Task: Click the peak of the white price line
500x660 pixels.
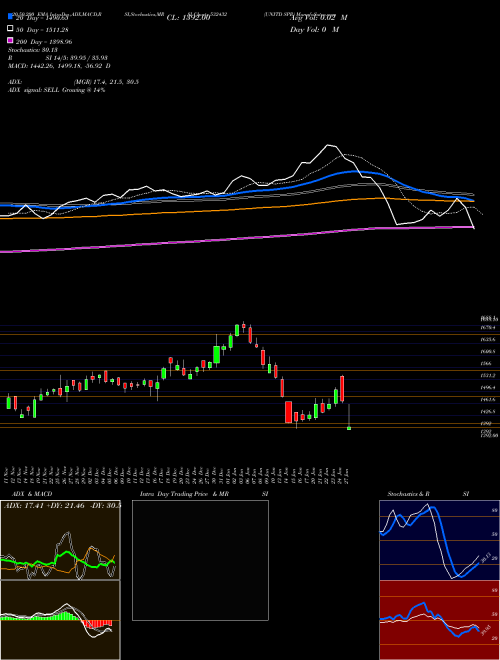Action: (x=328, y=145)
